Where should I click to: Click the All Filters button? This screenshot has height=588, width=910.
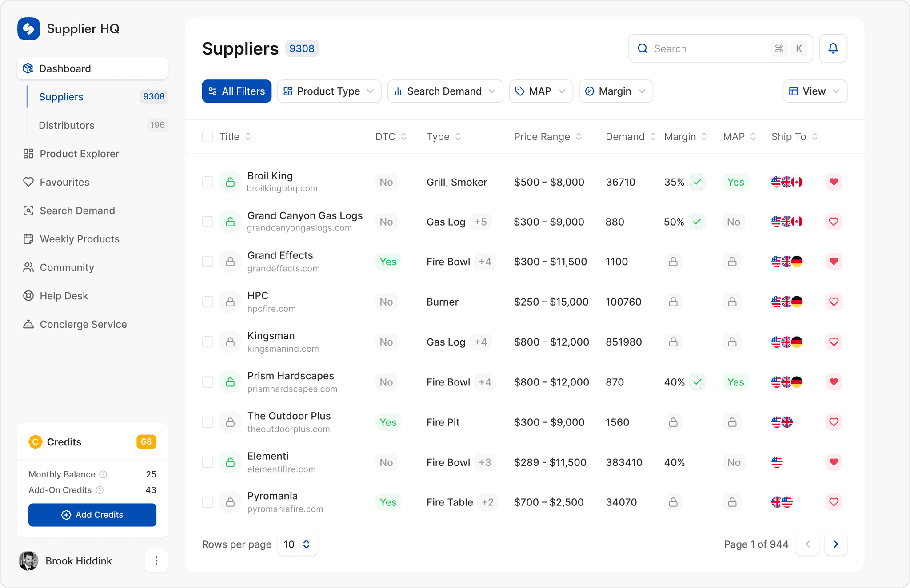click(236, 91)
